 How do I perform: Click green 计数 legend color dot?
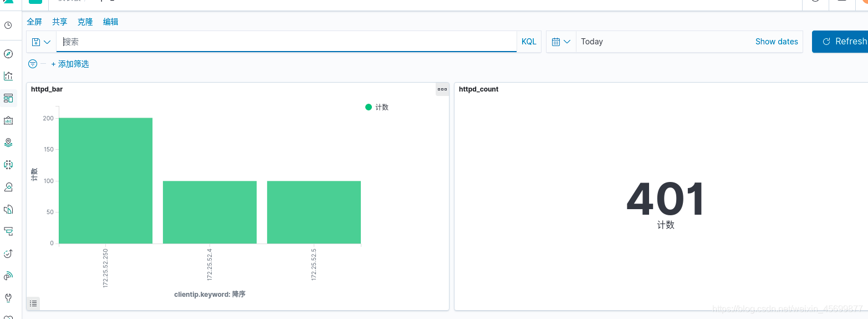[369, 107]
